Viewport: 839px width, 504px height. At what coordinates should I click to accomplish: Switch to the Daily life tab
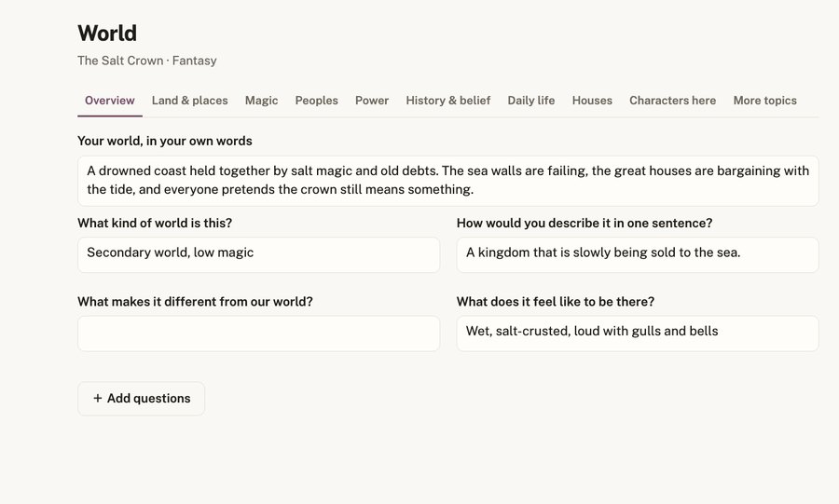tap(530, 101)
